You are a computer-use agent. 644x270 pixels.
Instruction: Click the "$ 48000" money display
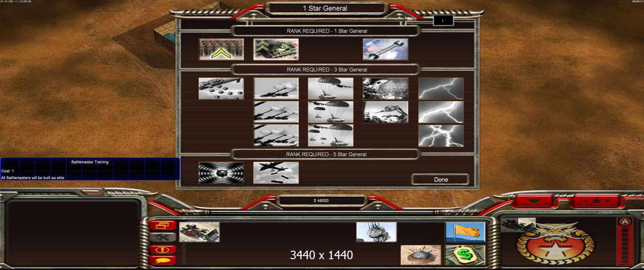[x=321, y=201]
